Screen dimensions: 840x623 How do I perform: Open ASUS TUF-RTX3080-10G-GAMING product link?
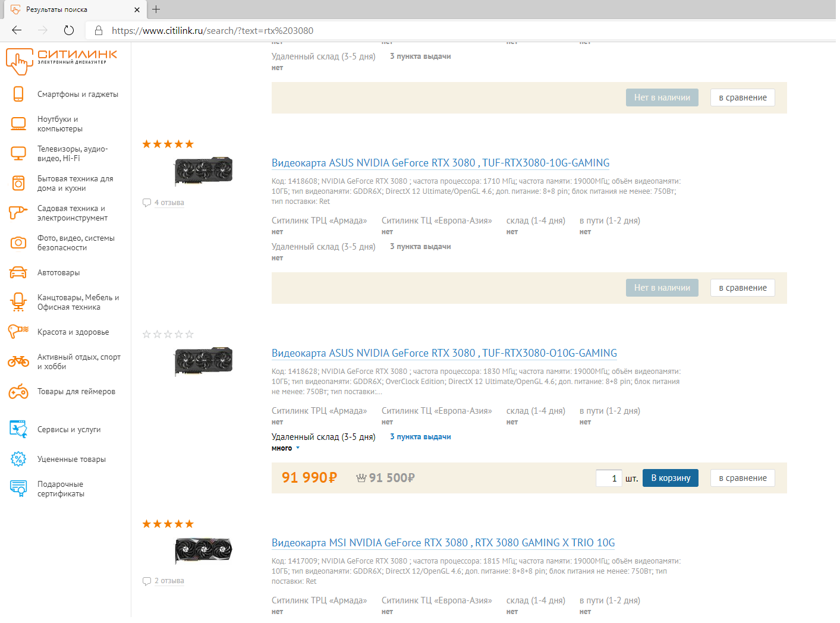tap(441, 163)
